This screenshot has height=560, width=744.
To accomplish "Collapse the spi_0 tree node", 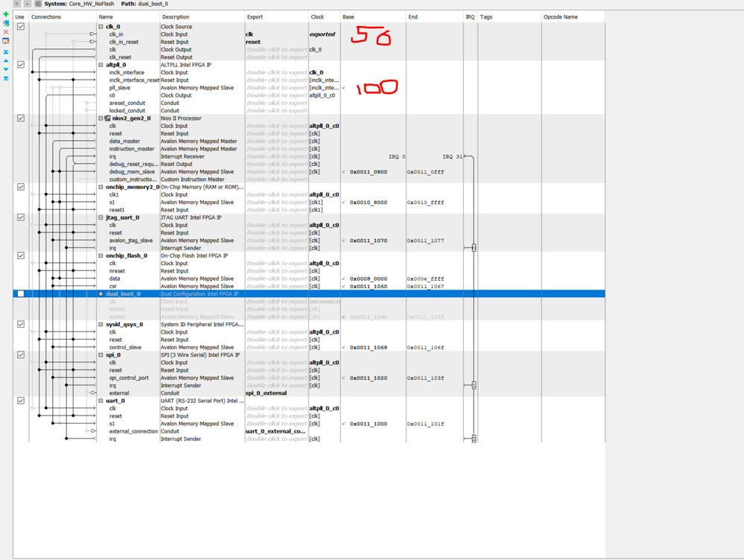I will click(x=101, y=354).
